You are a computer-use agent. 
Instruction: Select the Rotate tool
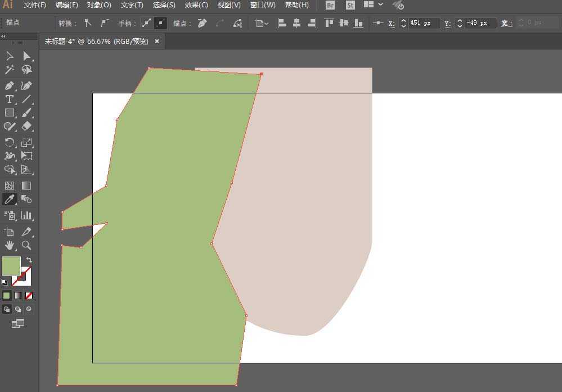pos(10,142)
